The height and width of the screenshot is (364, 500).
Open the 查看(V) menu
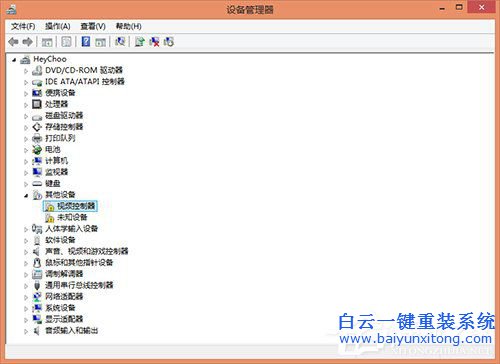point(93,26)
